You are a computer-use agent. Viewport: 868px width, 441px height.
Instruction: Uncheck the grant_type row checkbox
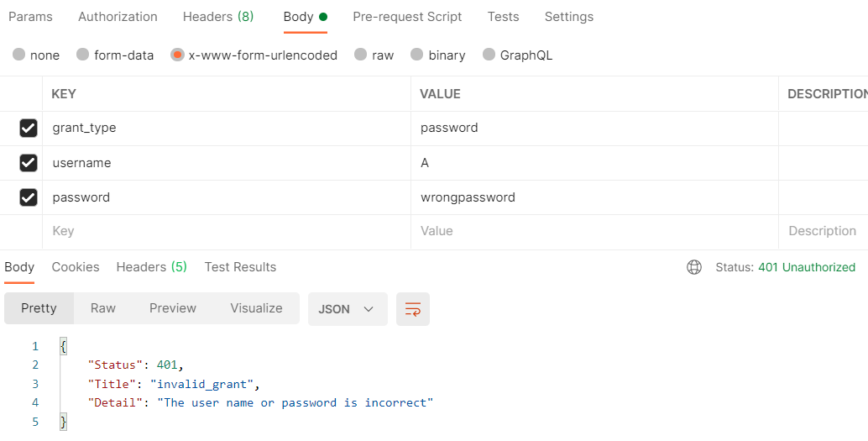click(x=29, y=129)
